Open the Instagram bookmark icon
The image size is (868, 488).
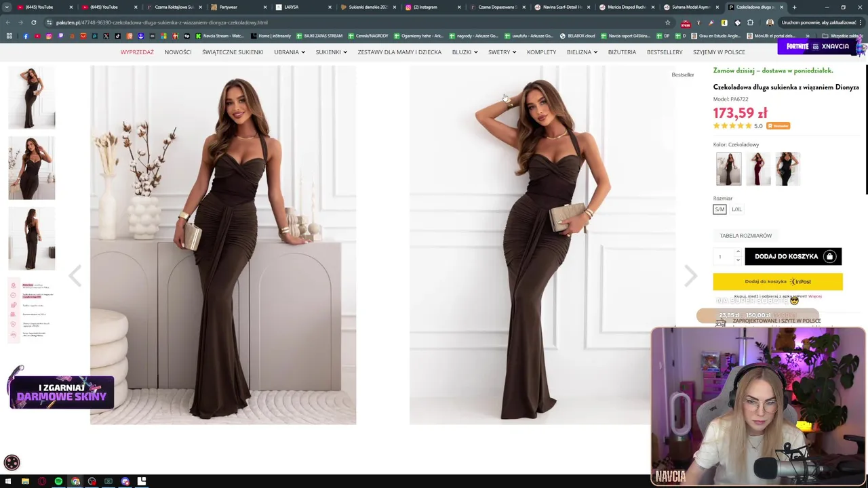(x=49, y=36)
